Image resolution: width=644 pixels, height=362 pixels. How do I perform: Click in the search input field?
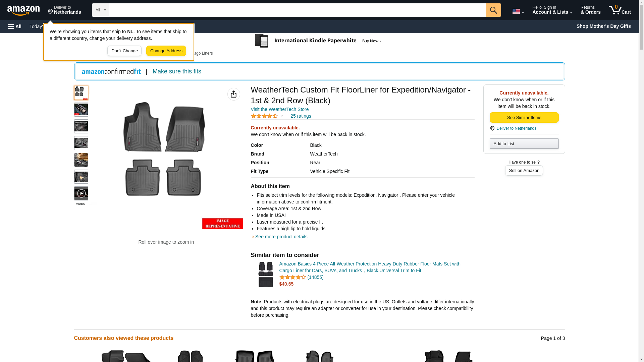[297, 10]
